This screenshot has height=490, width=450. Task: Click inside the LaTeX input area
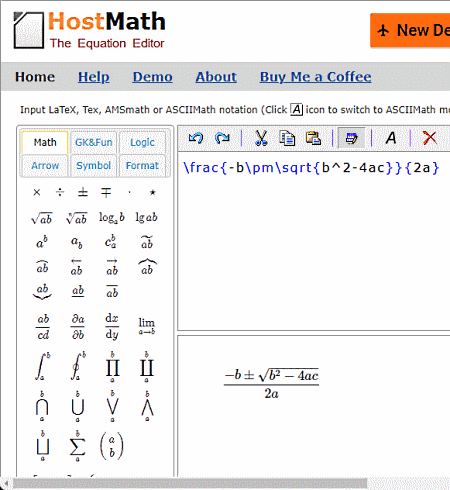[x=314, y=242]
